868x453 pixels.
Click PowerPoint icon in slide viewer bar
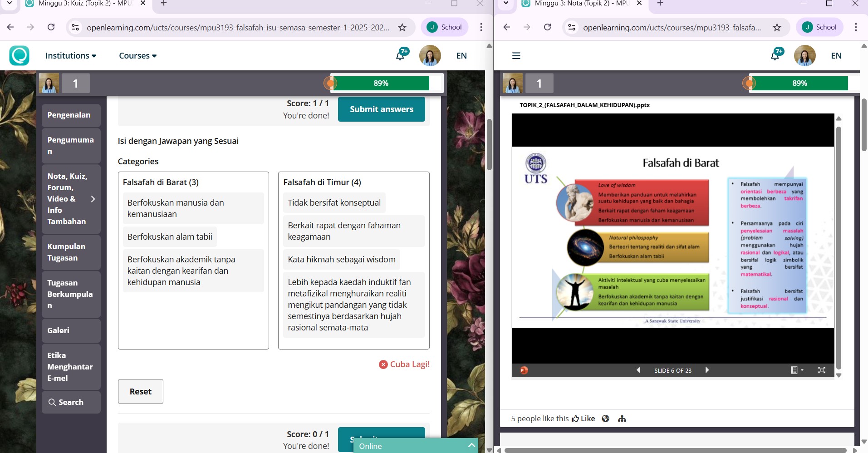point(524,370)
